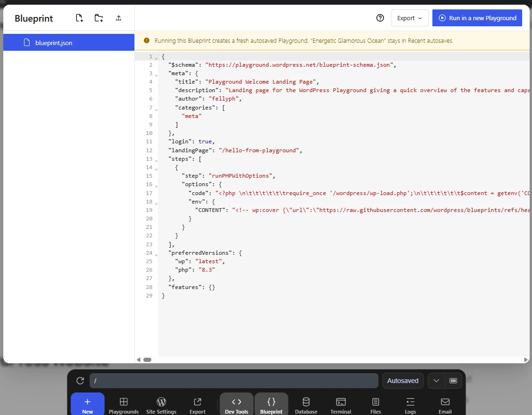Open the Database tab

(306, 406)
